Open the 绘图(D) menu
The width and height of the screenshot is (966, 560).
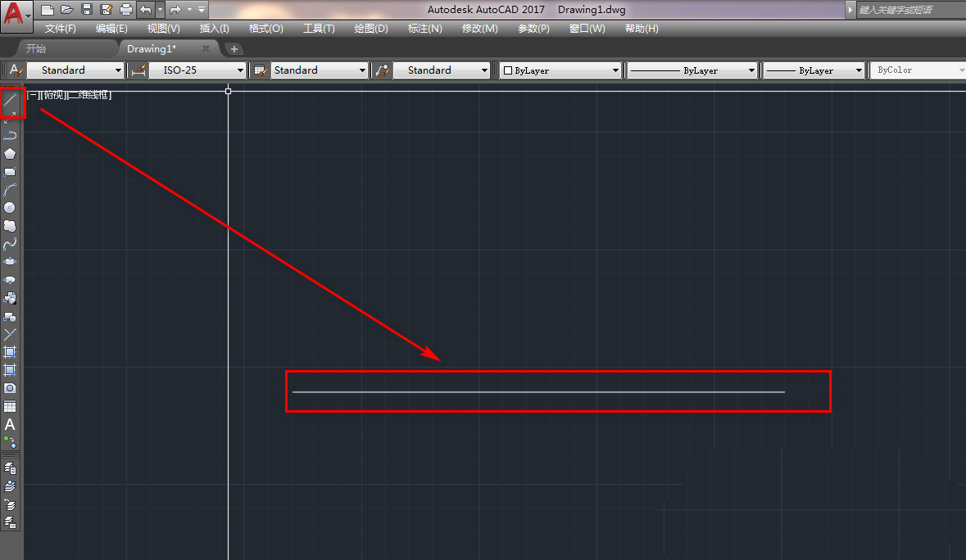click(371, 29)
